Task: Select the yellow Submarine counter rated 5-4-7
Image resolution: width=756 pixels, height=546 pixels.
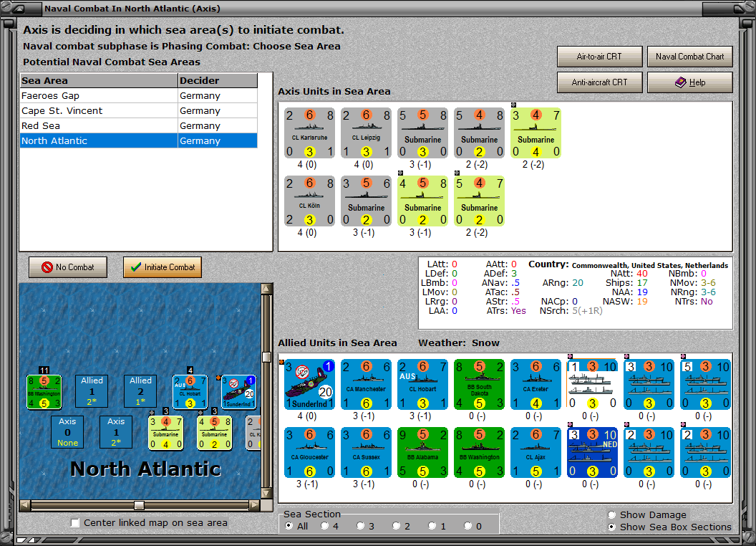Action: [x=479, y=201]
